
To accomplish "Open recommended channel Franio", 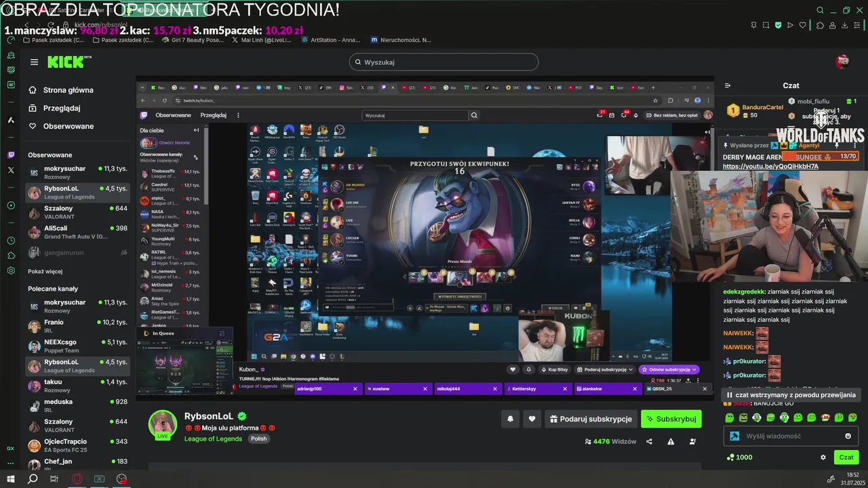I will click(78, 326).
